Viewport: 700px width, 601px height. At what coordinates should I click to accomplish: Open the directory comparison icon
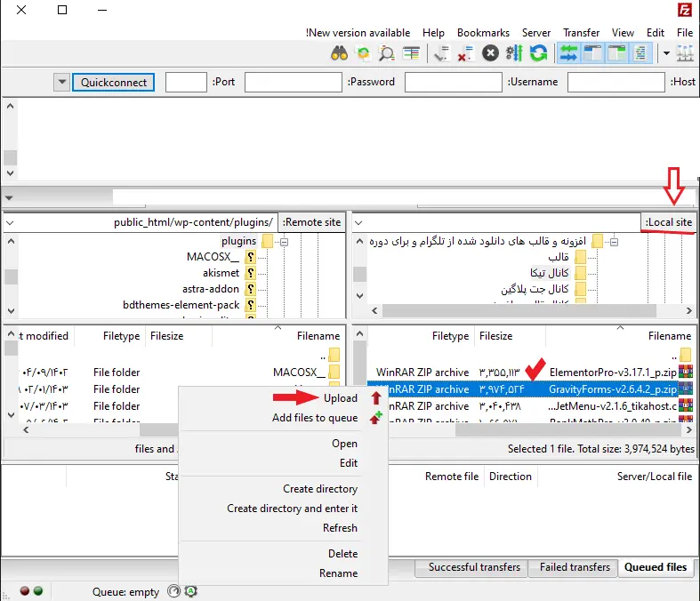(x=410, y=53)
